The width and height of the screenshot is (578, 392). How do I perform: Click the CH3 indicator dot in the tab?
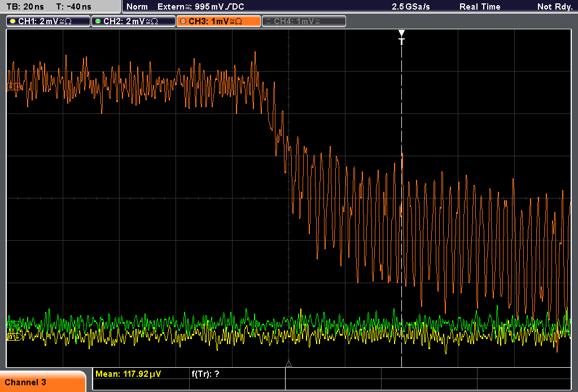click(x=183, y=21)
